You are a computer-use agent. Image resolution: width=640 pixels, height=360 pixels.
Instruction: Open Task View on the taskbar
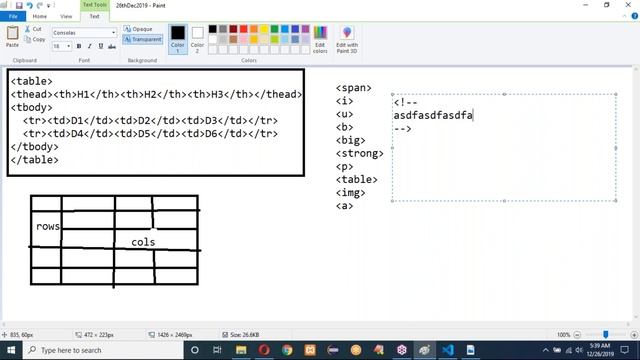tap(217, 350)
